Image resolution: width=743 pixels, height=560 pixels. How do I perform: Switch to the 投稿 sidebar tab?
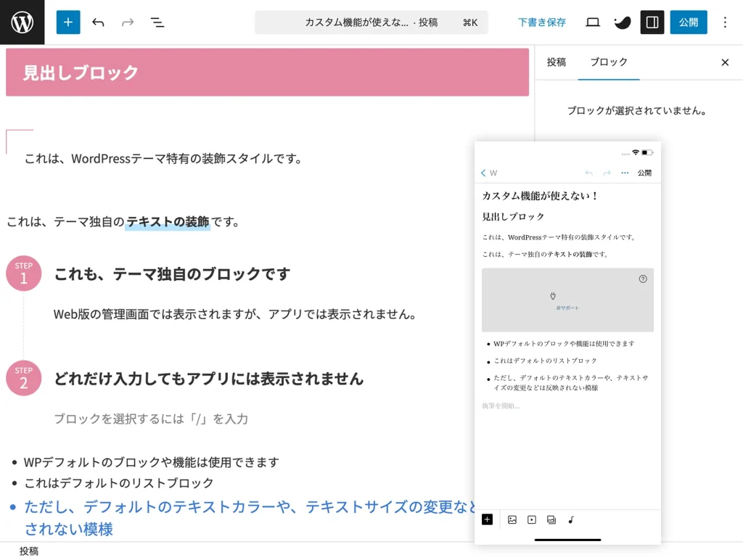point(557,62)
